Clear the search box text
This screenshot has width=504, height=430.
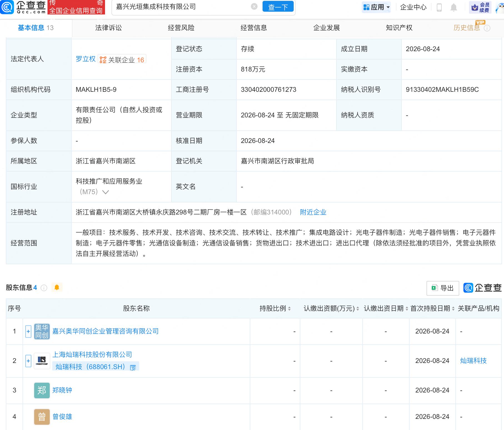[x=254, y=6]
